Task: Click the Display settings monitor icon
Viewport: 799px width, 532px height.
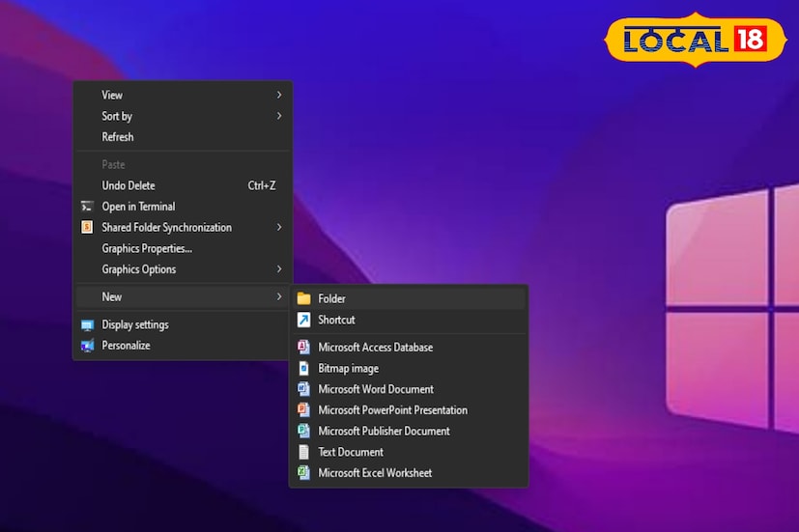Action: pos(87,325)
